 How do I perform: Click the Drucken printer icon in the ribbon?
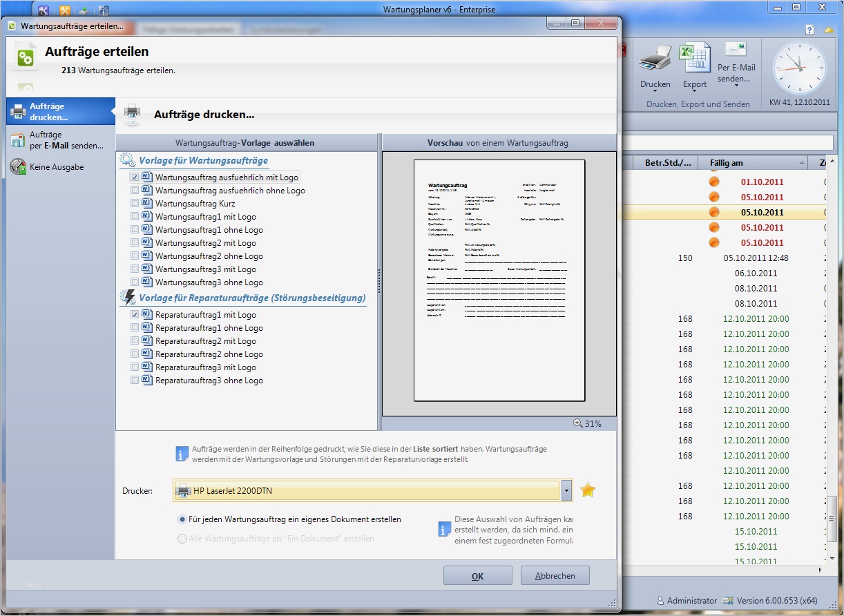(x=655, y=58)
